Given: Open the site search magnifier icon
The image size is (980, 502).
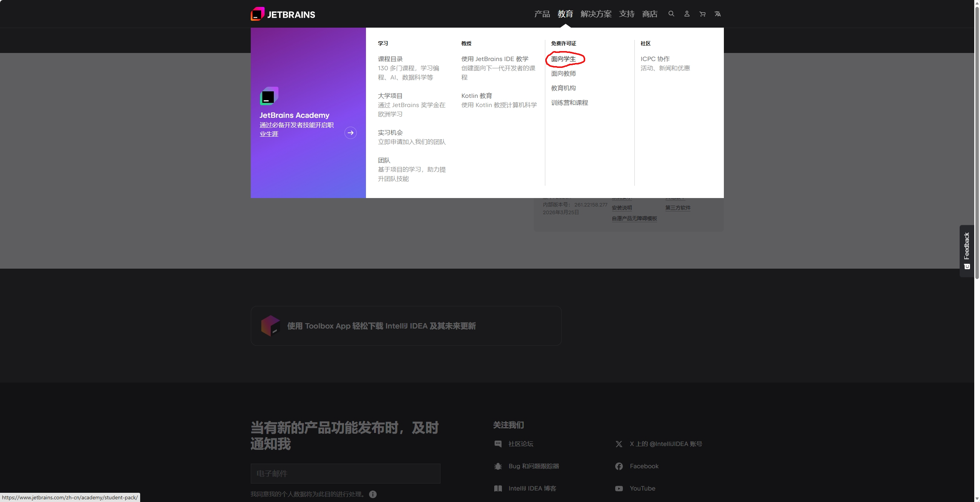Looking at the screenshot, I should click(x=671, y=14).
